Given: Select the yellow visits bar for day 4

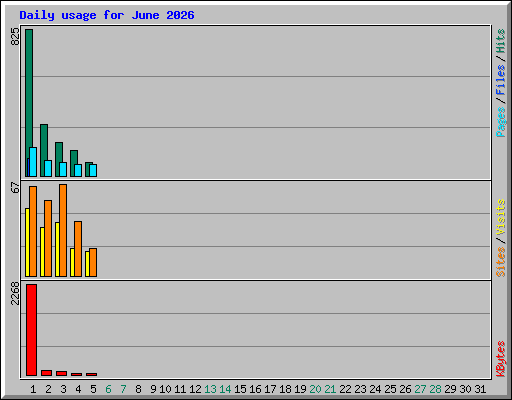Looking at the screenshot, I should [x=72, y=262].
